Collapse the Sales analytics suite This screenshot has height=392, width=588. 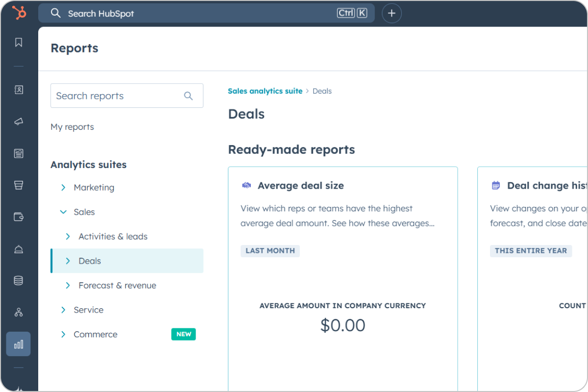click(x=63, y=212)
